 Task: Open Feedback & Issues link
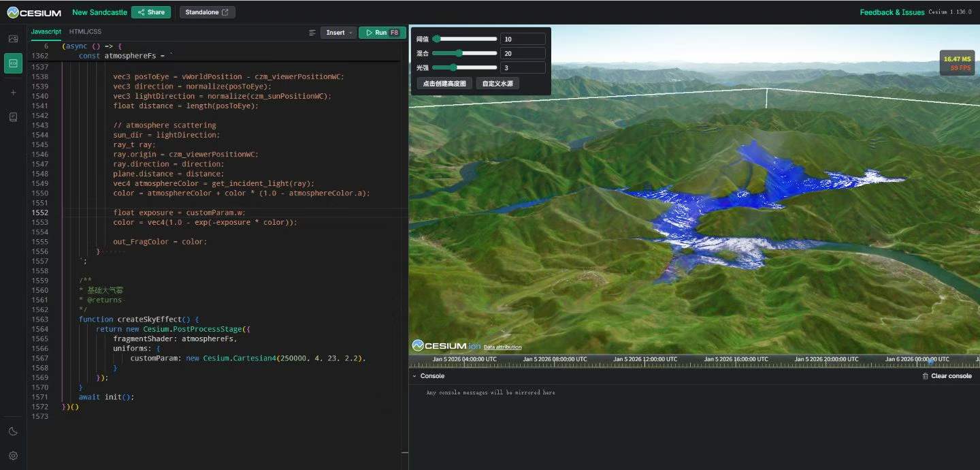point(892,12)
